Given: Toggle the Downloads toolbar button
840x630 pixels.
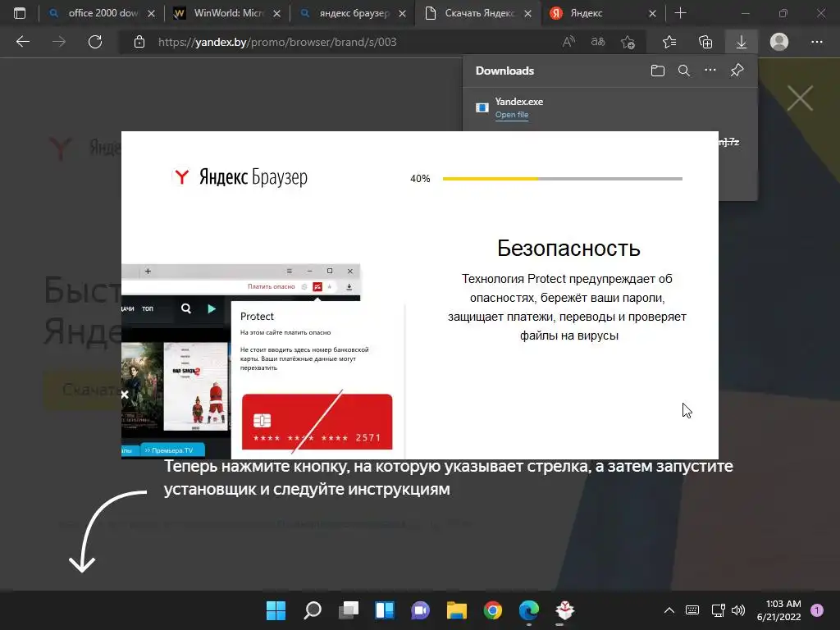Looking at the screenshot, I should click(742, 42).
